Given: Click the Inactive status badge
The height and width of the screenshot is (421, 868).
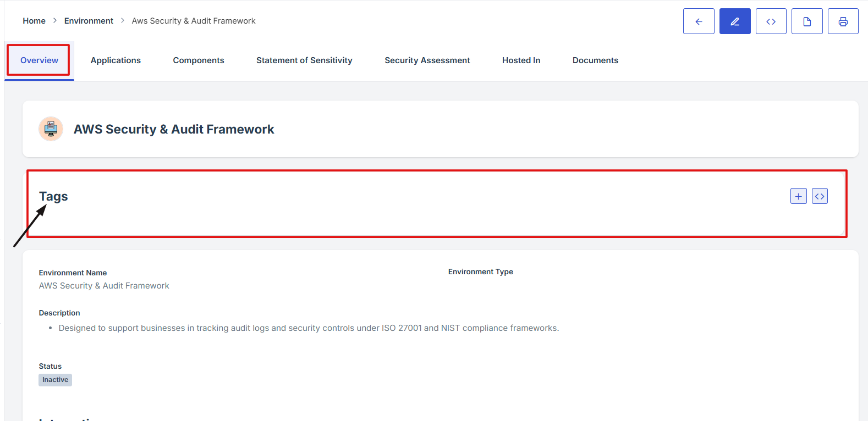Looking at the screenshot, I should [x=55, y=380].
